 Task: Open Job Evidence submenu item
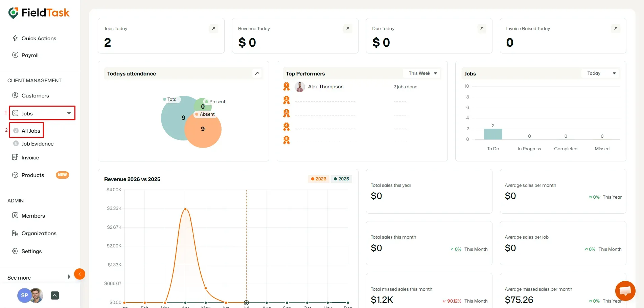[38, 144]
